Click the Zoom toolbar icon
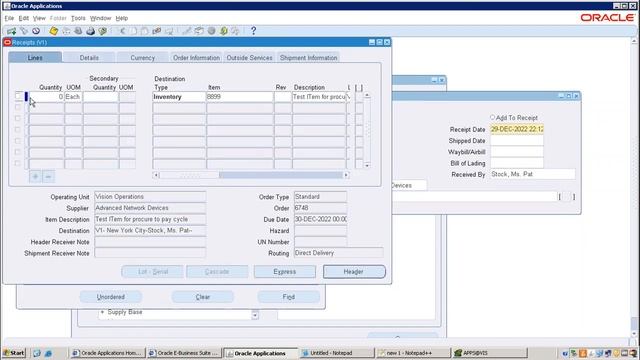The height and width of the screenshot is (360, 640). click(199, 31)
